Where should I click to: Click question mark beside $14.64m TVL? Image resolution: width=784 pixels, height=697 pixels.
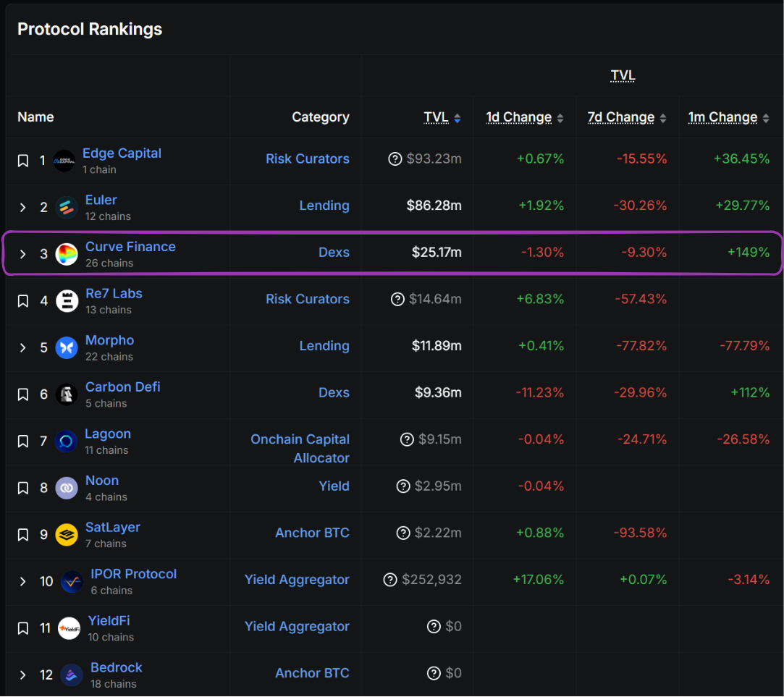click(x=397, y=299)
